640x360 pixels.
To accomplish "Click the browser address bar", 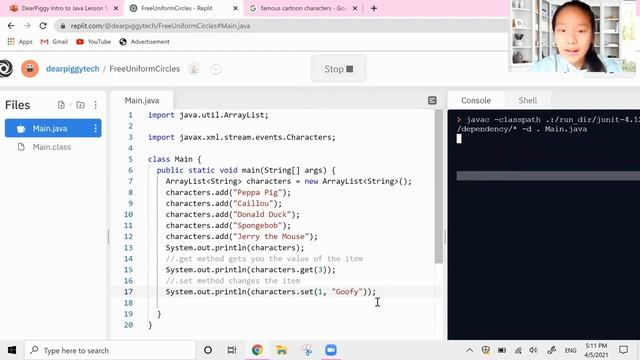I will tap(282, 26).
